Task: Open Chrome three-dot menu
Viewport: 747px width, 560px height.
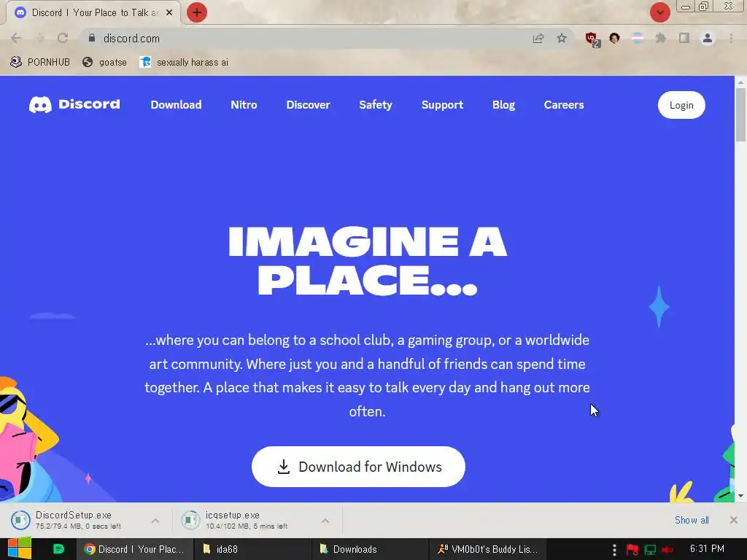Action: [x=731, y=38]
